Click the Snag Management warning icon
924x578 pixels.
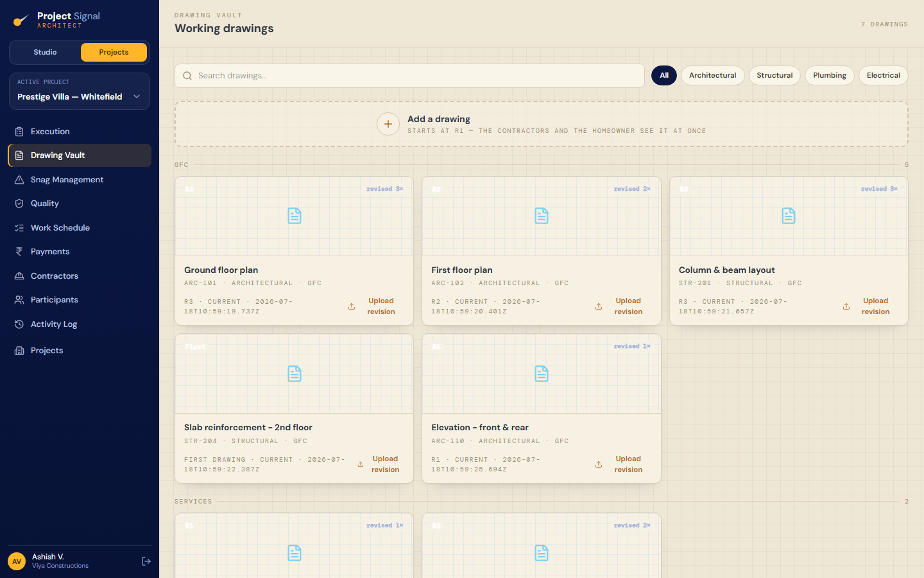[19, 180]
